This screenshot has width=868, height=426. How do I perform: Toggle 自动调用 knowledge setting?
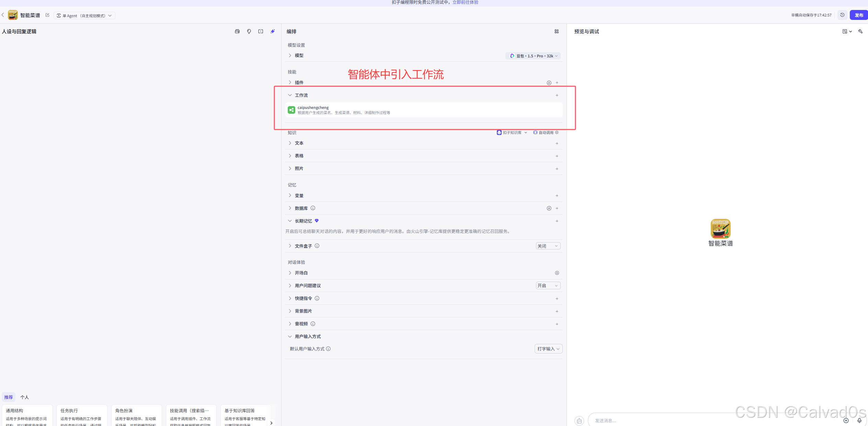click(546, 133)
